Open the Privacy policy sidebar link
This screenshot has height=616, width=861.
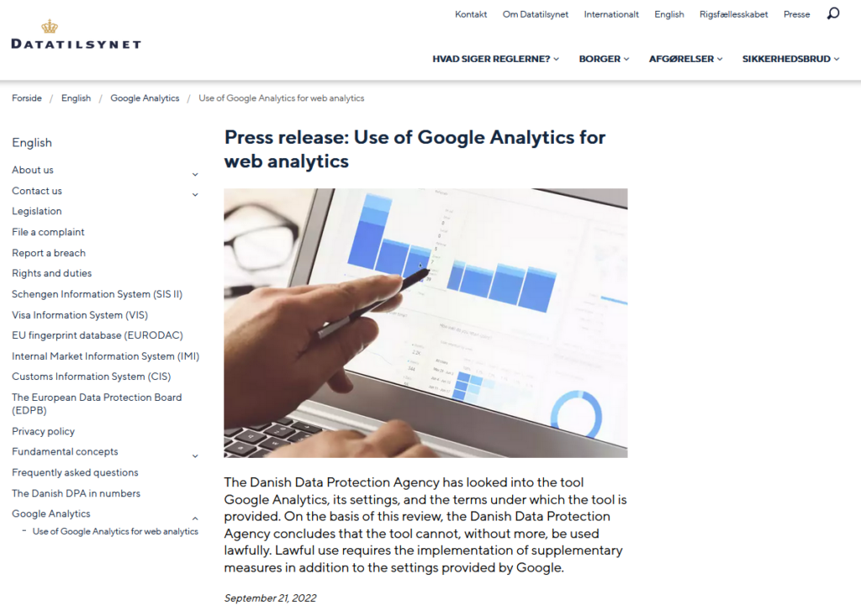[44, 431]
